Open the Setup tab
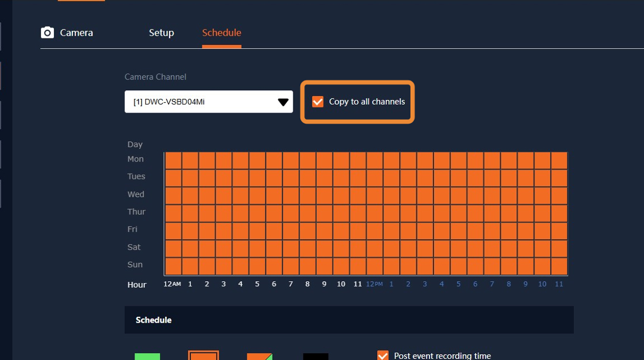 (162, 32)
